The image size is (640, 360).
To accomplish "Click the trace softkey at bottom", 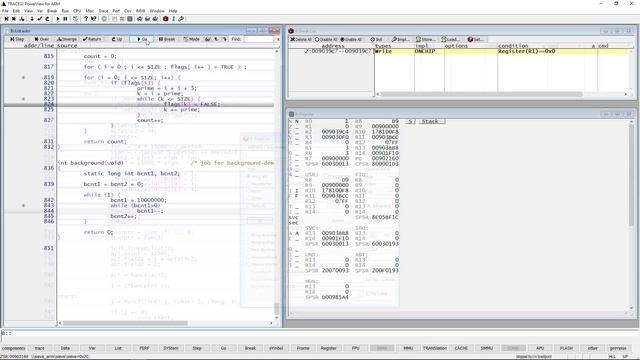I will tap(40, 348).
